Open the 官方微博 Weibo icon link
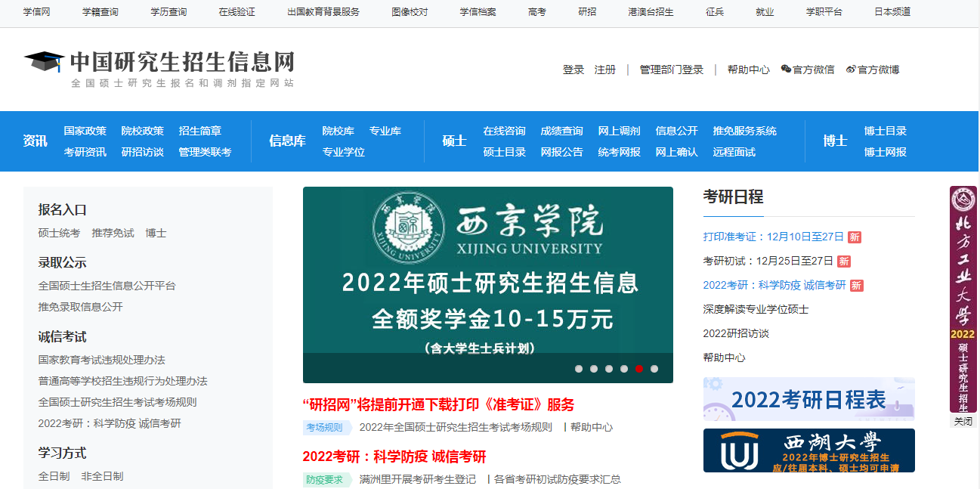Viewport: 980px width, 489px height. [873, 70]
